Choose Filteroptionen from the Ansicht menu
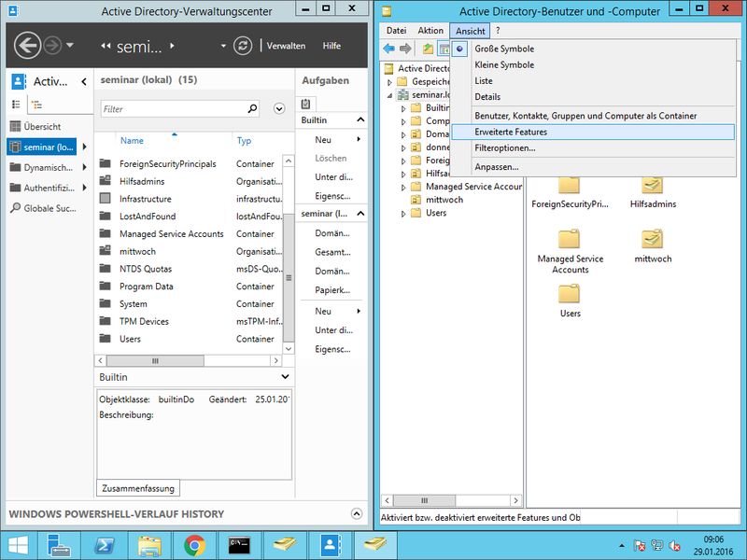The width and height of the screenshot is (747, 560). click(x=504, y=147)
